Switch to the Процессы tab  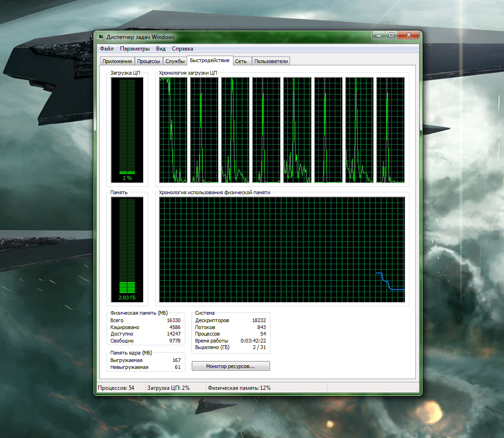tap(149, 61)
